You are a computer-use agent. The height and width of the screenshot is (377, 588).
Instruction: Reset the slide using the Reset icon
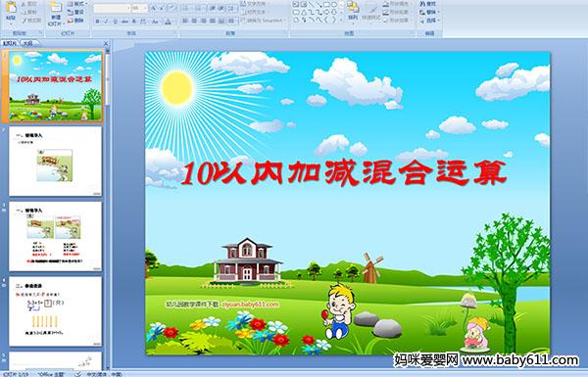tap(71, 13)
